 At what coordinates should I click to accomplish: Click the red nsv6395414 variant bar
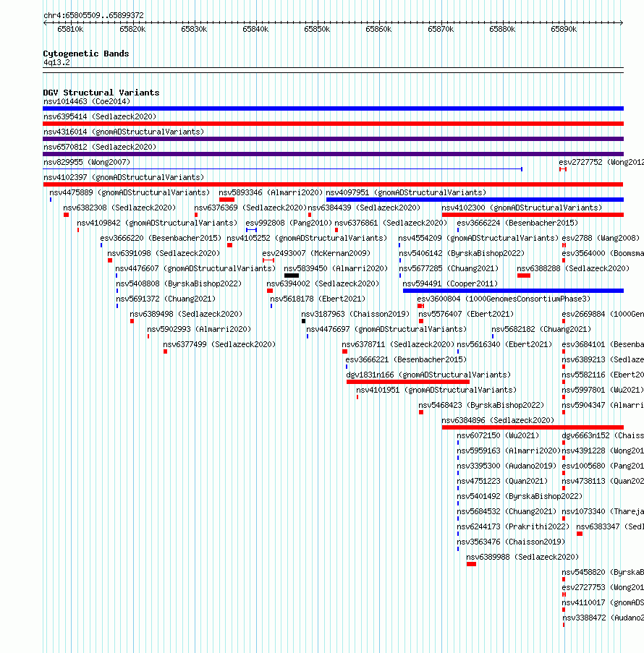(333, 124)
